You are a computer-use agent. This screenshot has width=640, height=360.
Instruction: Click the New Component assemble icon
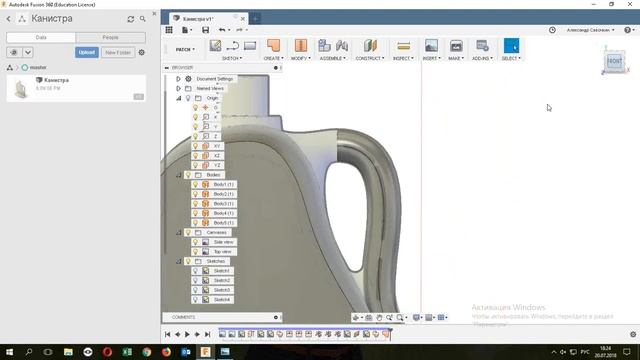(x=324, y=46)
